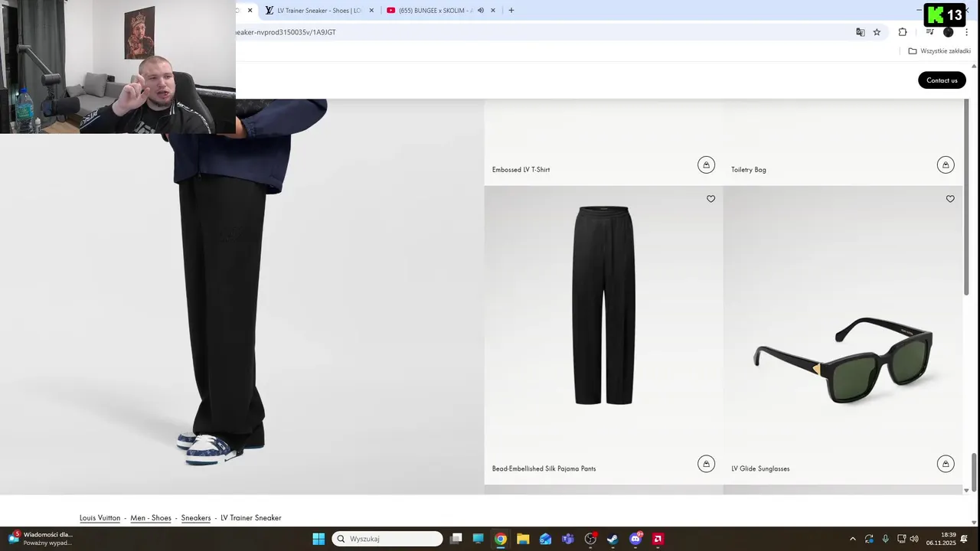Image resolution: width=980 pixels, height=551 pixels.
Task: Open the Sneakers breadcrumb link
Action: click(x=196, y=518)
